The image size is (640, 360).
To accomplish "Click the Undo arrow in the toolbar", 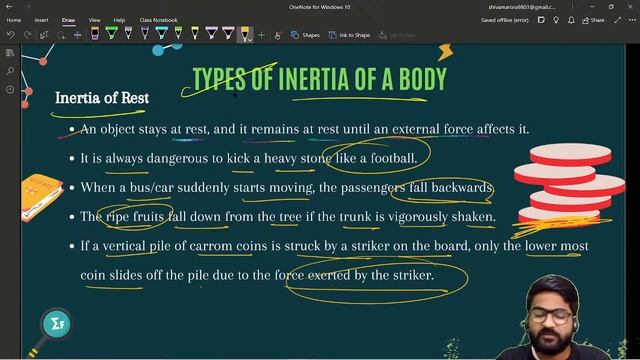I will 11,35.
